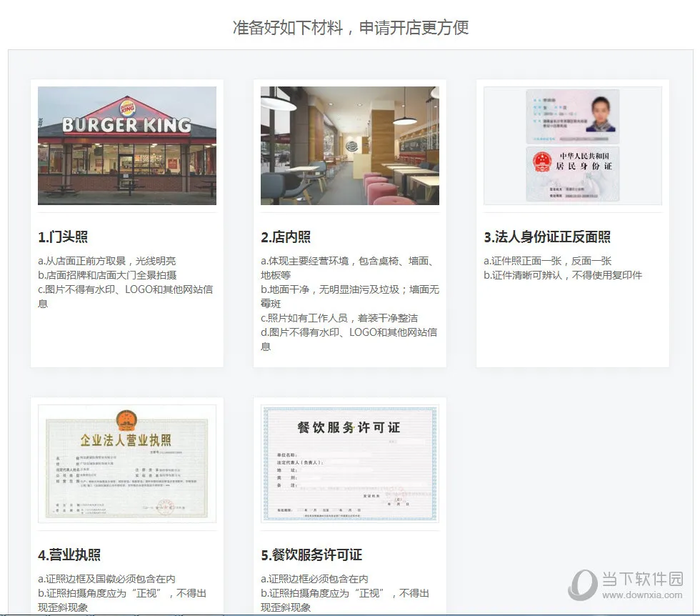Viewport: 700px width, 616px height.
Task: Open the 餐饮服务许可证 sample image
Action: pyautogui.click(x=350, y=464)
